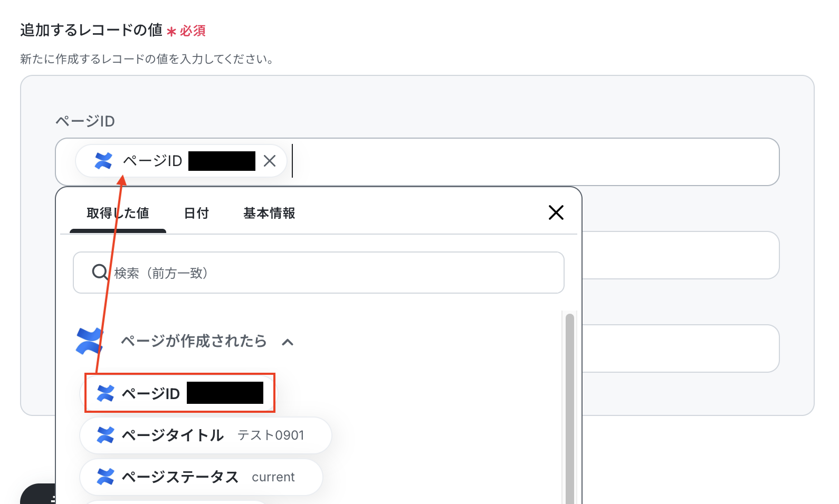Click the dark button at the bottom left

(38, 494)
